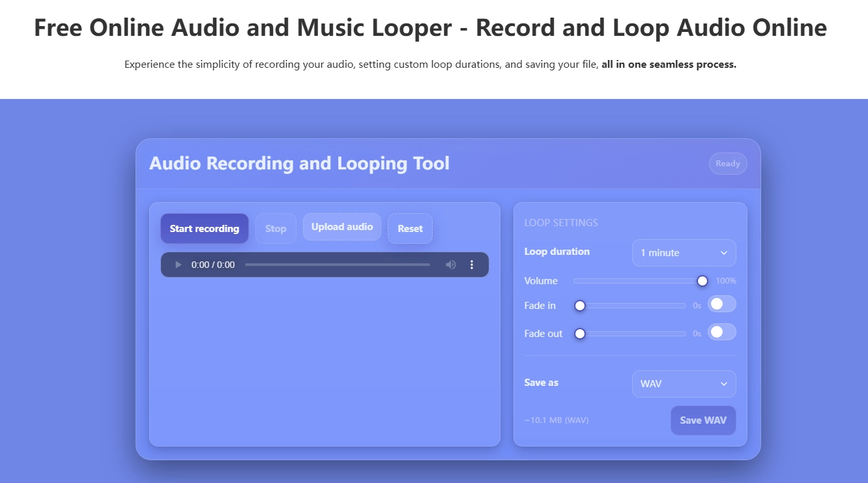This screenshot has height=483, width=868.
Task: Click Upload audio to choose a file
Action: [x=341, y=227]
